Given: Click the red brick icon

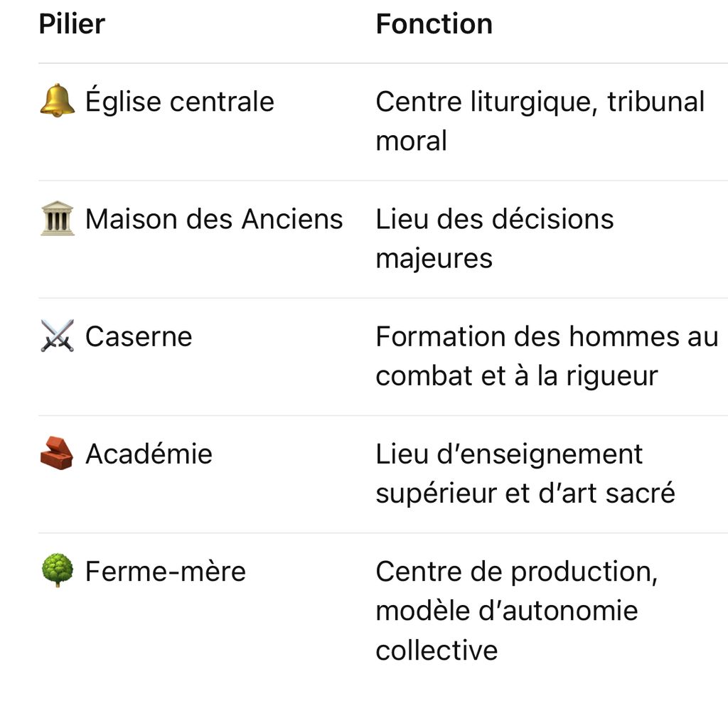Looking at the screenshot, I should click(x=57, y=453).
